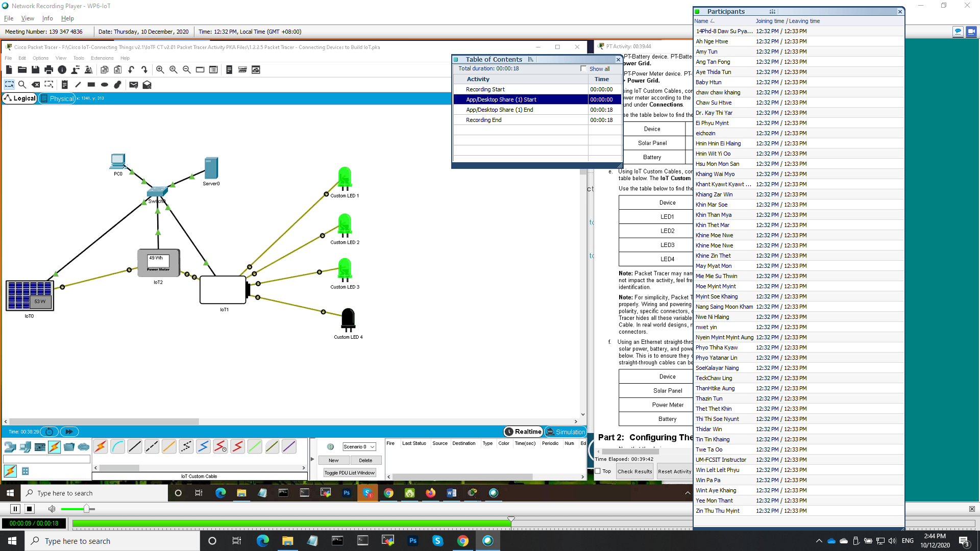Open the Extensions menu in Packet Tracer
This screenshot has height=551, width=980.
pos(102,58)
